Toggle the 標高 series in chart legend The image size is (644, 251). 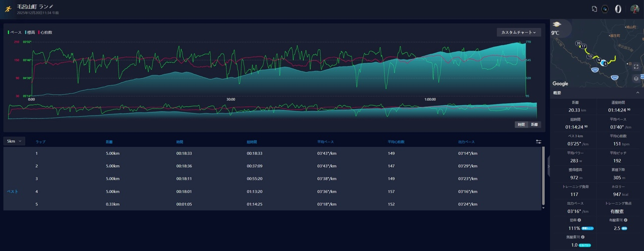tap(30, 33)
